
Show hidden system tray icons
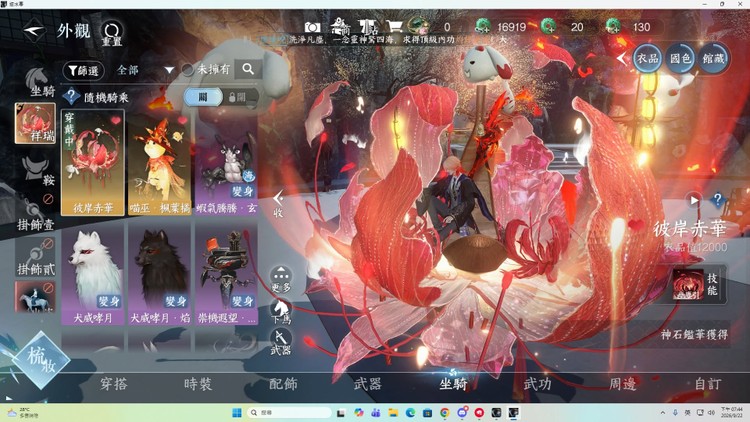click(662, 412)
